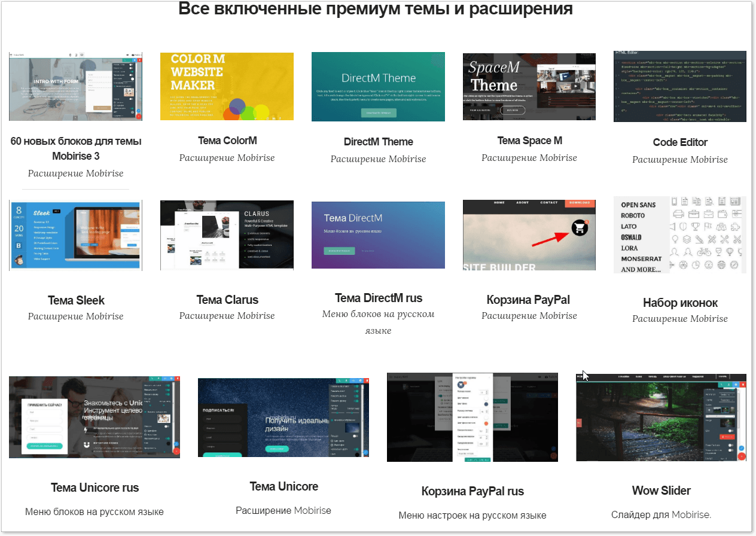
Task: Open the Unicore starry sky thumbnail
Action: pyautogui.click(x=283, y=419)
